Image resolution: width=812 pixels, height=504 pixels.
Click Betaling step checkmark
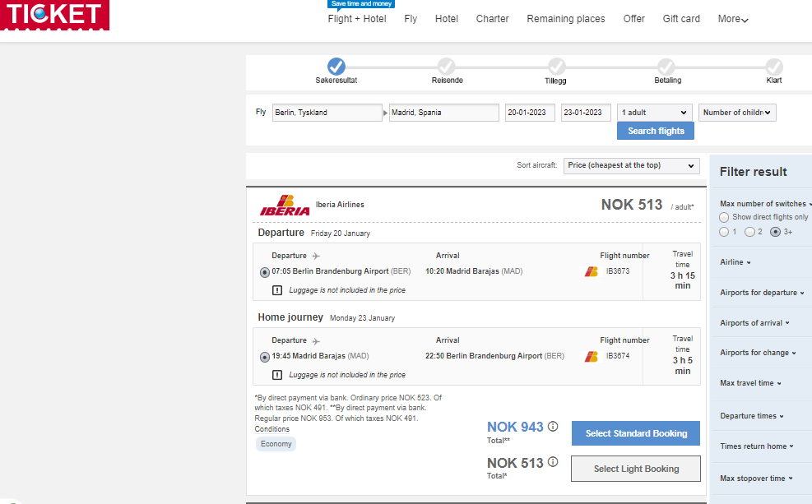tap(666, 67)
